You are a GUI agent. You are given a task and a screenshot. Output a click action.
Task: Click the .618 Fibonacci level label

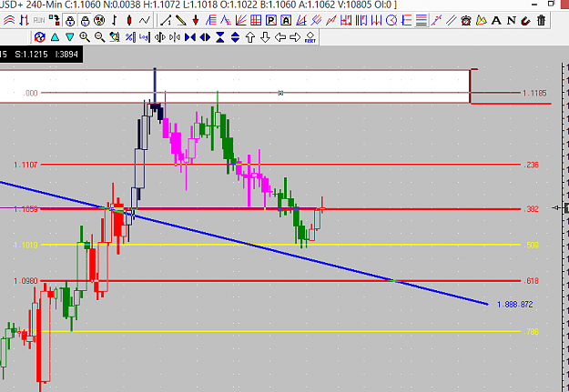532,281
